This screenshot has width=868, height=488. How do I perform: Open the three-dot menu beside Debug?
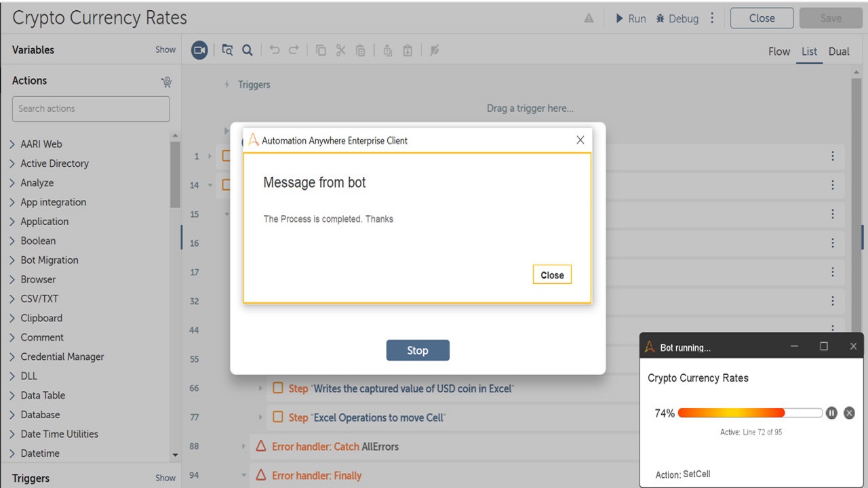pos(712,18)
